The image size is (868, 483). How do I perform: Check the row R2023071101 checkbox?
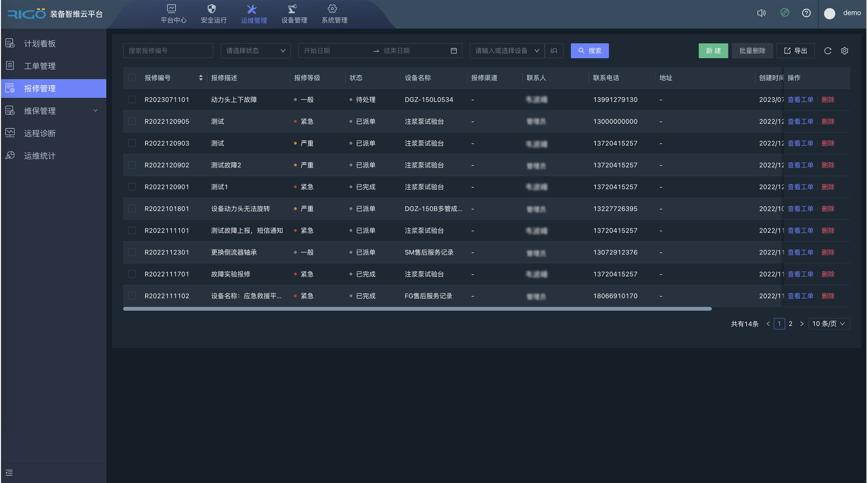pos(132,99)
